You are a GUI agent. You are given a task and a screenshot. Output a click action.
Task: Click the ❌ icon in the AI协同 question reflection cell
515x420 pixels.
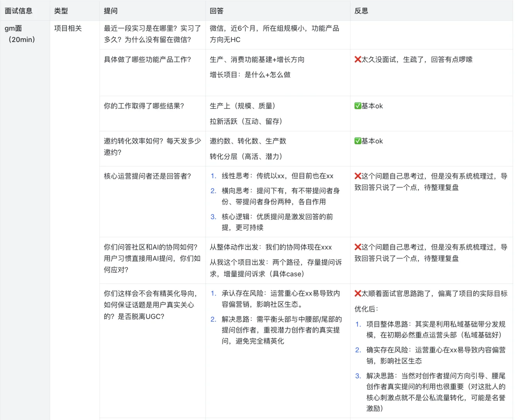(357, 247)
